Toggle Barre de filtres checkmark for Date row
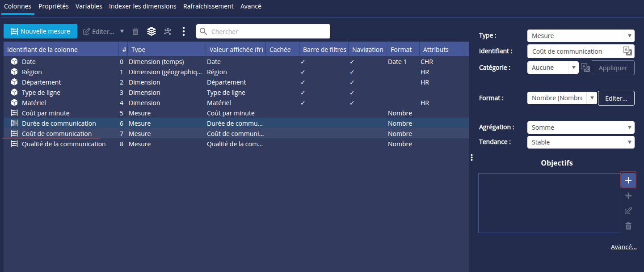The image size is (644, 272). pyautogui.click(x=303, y=62)
